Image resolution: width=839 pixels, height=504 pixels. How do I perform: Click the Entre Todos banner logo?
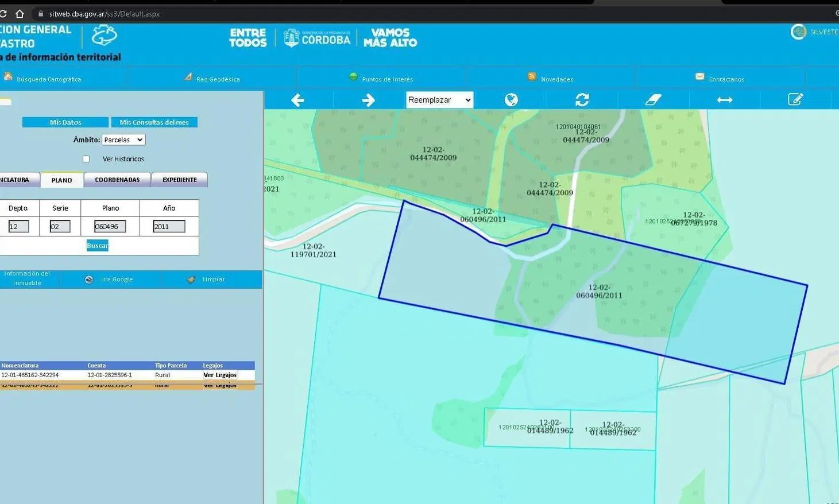pyautogui.click(x=248, y=38)
